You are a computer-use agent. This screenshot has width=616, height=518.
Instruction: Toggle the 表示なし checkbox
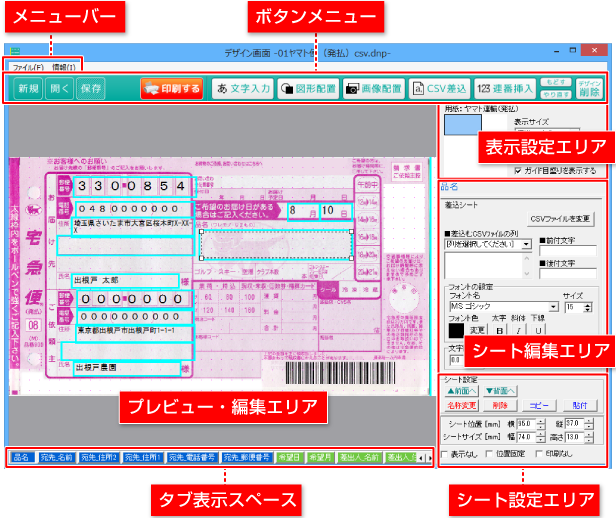(x=444, y=454)
